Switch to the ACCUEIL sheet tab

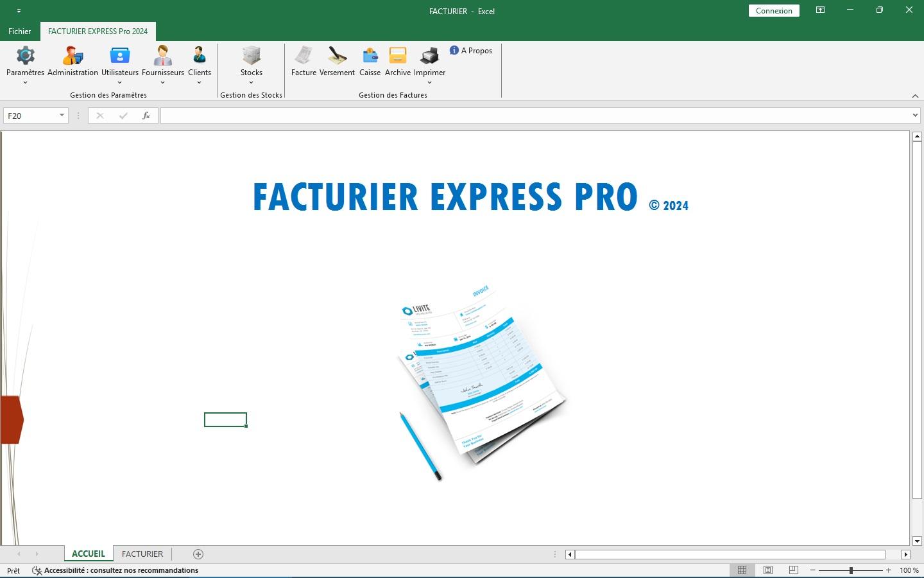(89, 554)
